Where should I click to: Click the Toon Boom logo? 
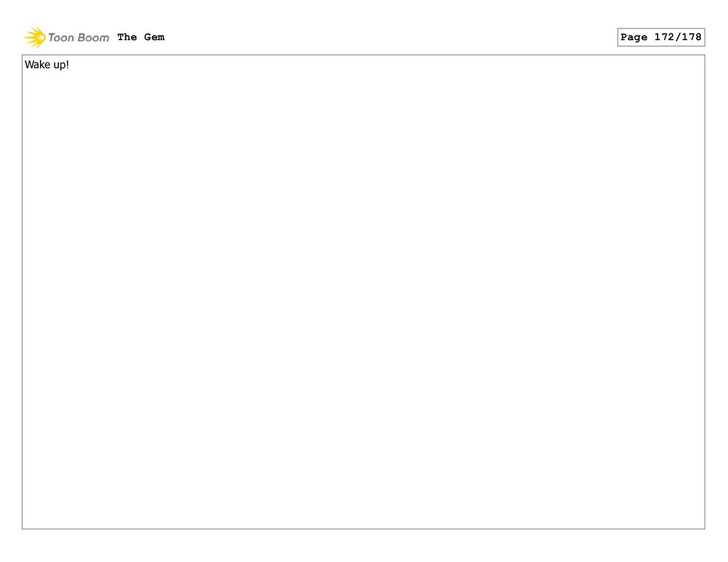click(x=66, y=37)
